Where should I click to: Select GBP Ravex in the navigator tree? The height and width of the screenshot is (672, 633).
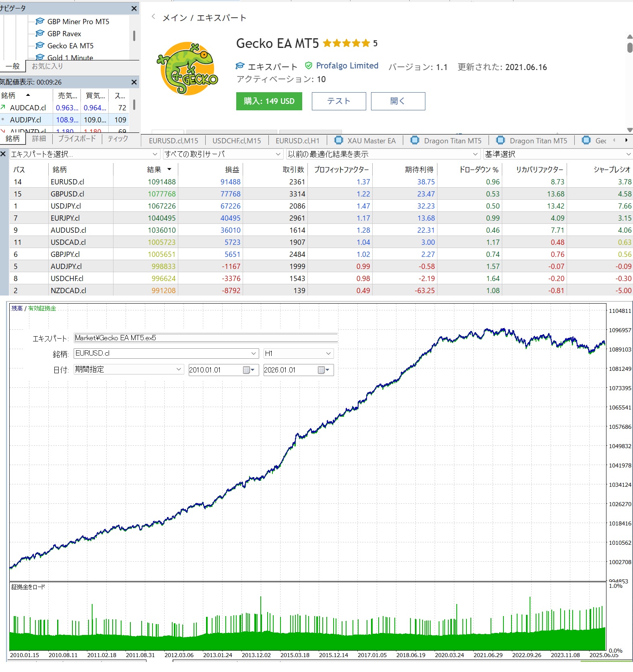[64, 34]
